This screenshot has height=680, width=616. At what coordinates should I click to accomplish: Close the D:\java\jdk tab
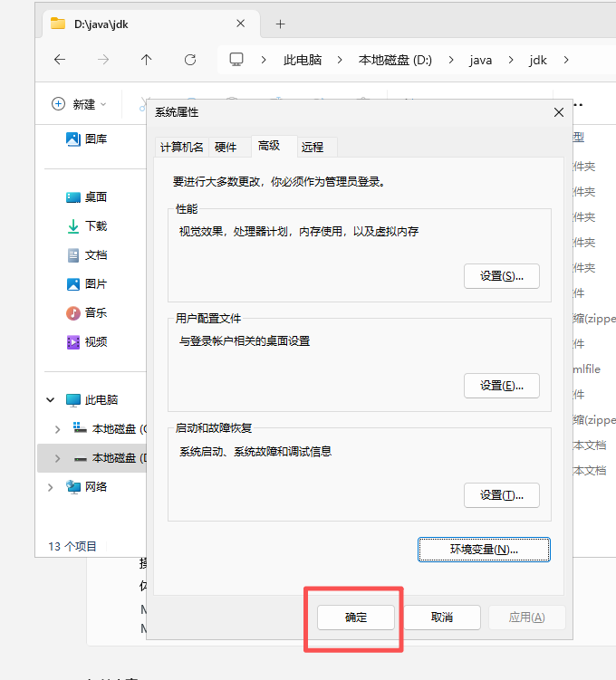(x=240, y=24)
